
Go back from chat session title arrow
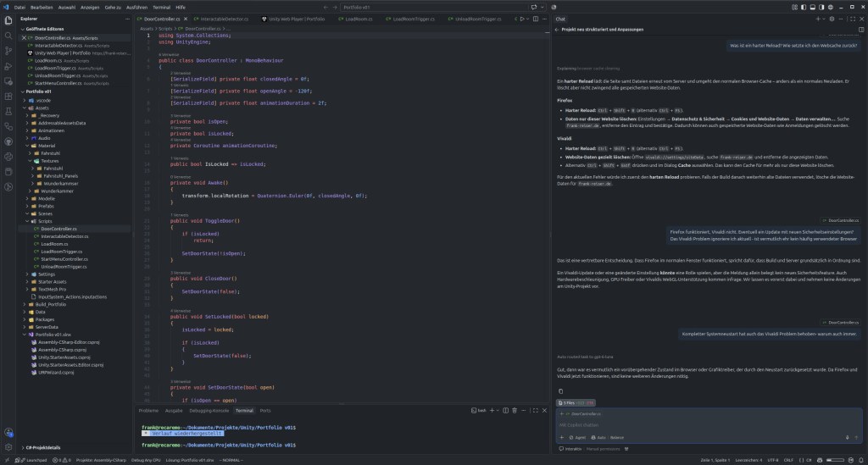[557, 30]
